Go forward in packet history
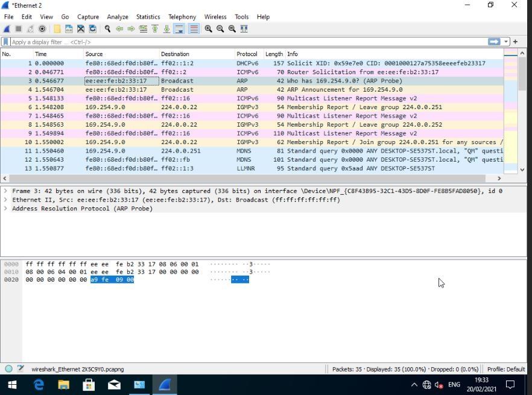The width and height of the screenshot is (532, 395). [131, 29]
